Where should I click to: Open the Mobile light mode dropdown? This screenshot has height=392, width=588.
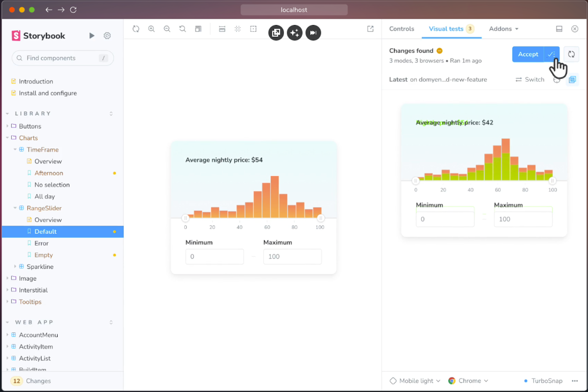[x=415, y=381]
